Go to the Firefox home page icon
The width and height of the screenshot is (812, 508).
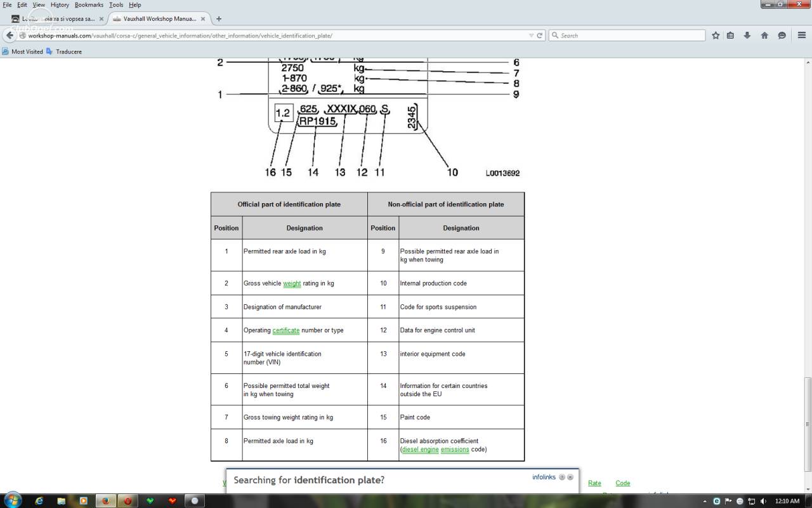pos(764,36)
